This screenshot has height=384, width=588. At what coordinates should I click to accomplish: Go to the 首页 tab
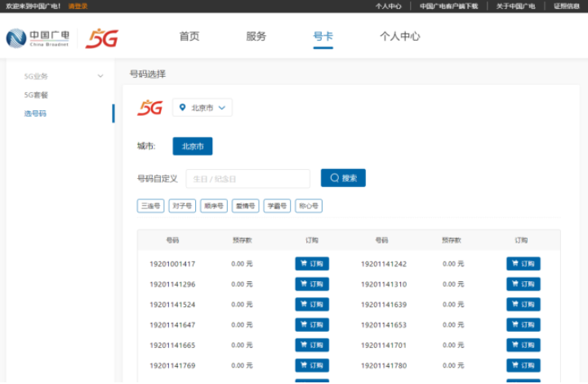coord(189,37)
